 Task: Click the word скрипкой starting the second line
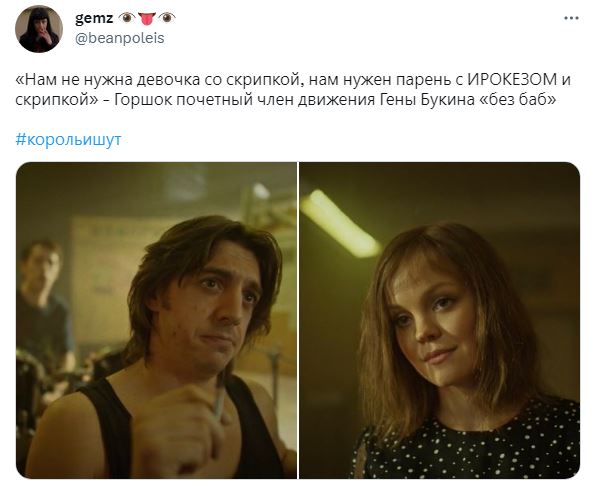pos(53,100)
